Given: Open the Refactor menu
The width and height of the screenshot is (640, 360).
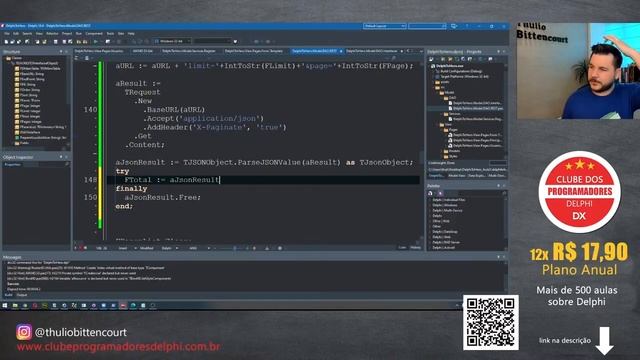Looking at the screenshot, I should coord(52,33).
